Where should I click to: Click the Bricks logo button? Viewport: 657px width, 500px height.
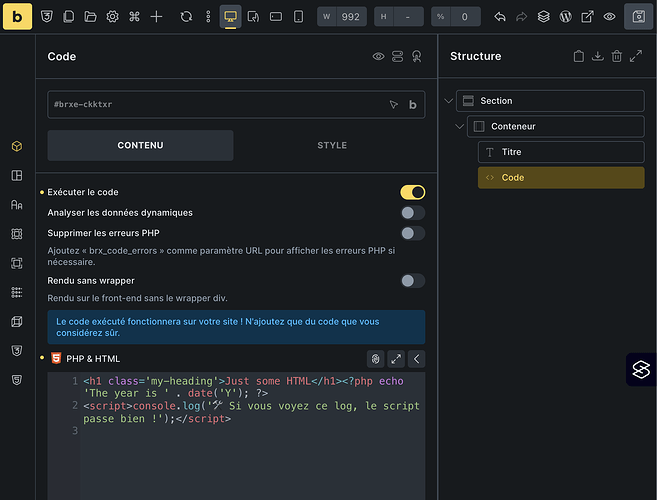[x=17, y=17]
